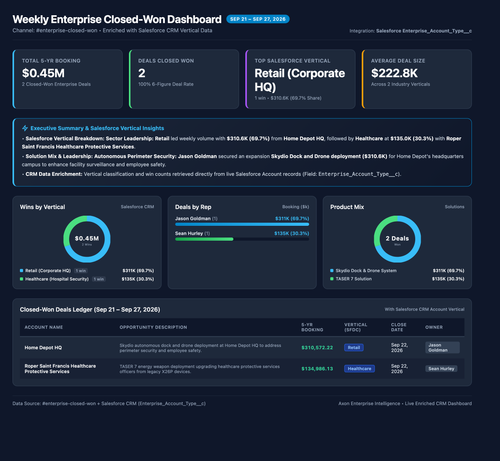
Task: Click $311K (69.7%) in the Wins by Vertical legend
Action: pos(138,271)
